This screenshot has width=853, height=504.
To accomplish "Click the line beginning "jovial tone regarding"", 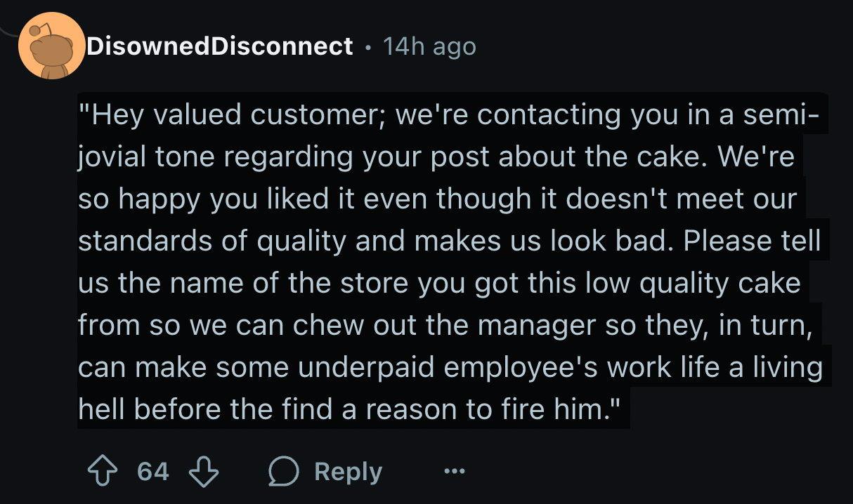I will [436, 157].
